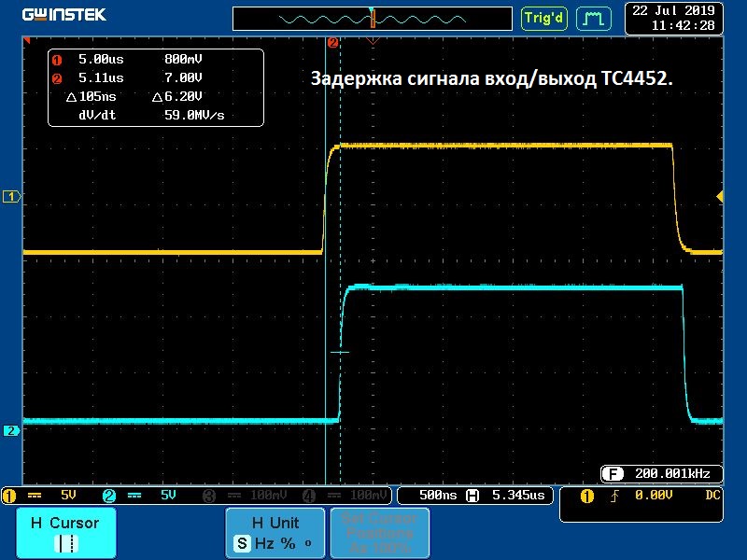Click the dashed cyan cursor line

341,260
